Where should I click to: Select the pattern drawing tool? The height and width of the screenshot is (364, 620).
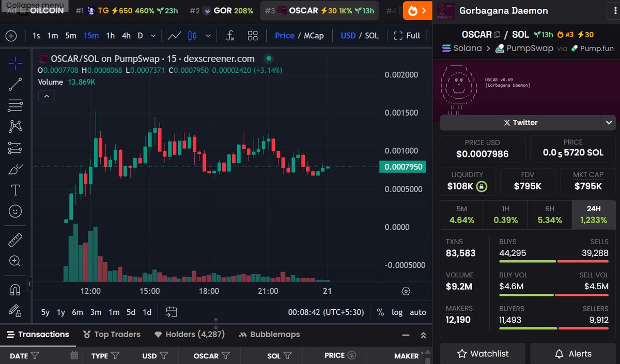tap(16, 126)
